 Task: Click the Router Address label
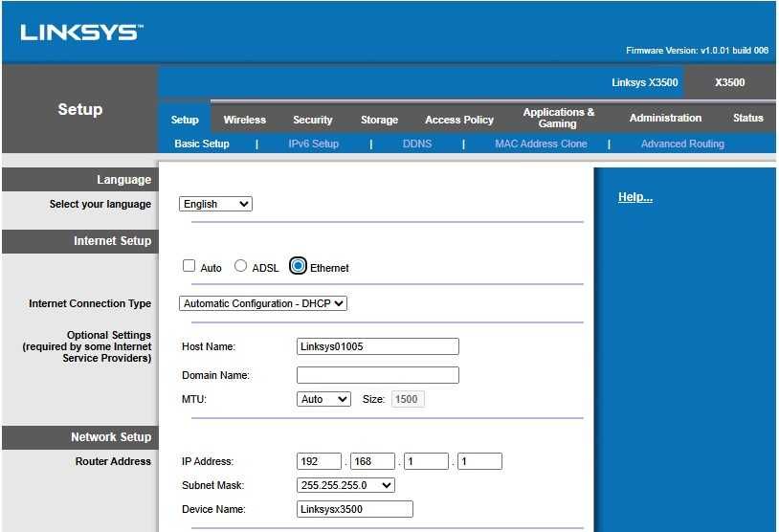(x=113, y=461)
